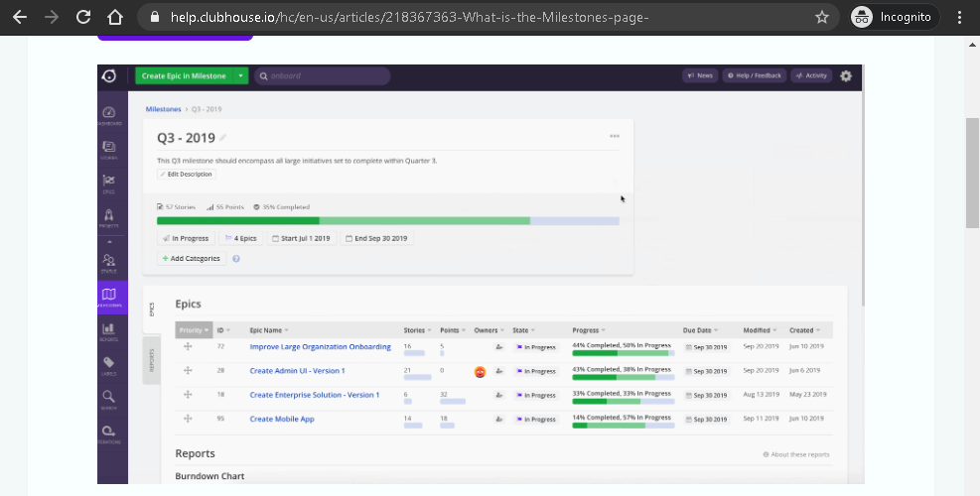Open the In Progress milestone state dropdown
Image resolution: width=980 pixels, height=496 pixels.
186,238
